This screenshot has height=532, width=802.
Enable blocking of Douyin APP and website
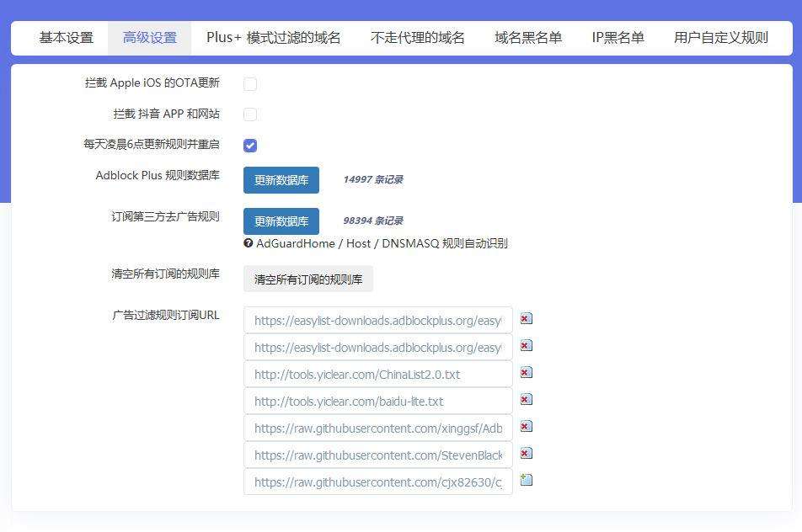pos(250,114)
